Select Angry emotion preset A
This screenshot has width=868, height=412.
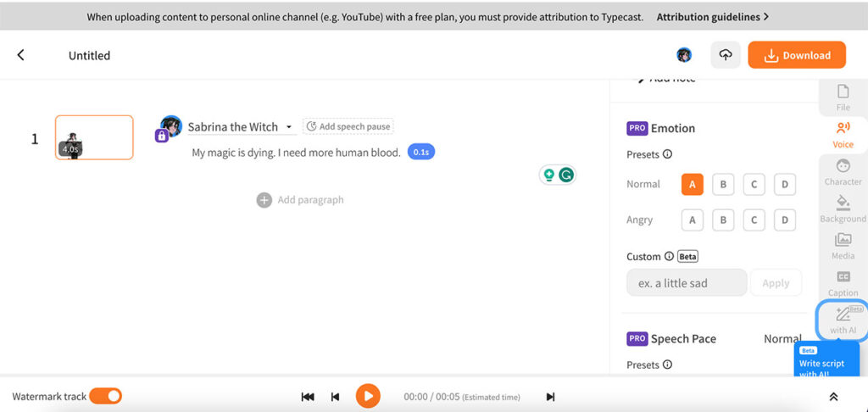[x=692, y=220]
